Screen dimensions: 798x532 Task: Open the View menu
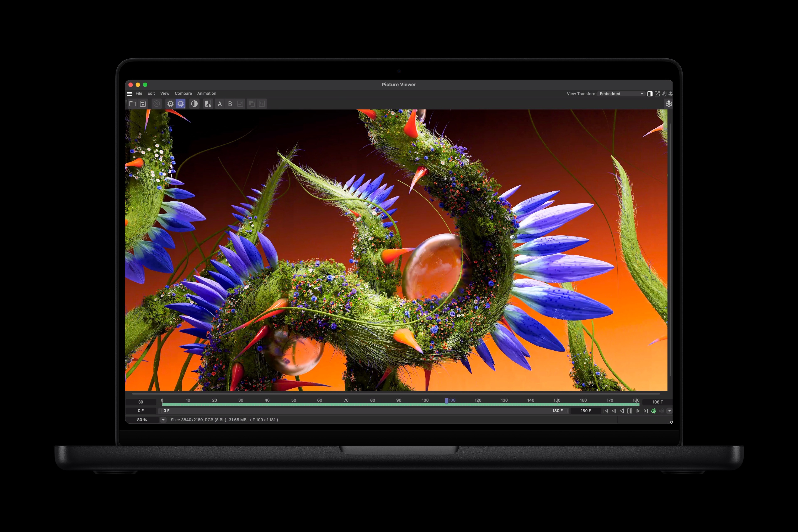pyautogui.click(x=165, y=93)
